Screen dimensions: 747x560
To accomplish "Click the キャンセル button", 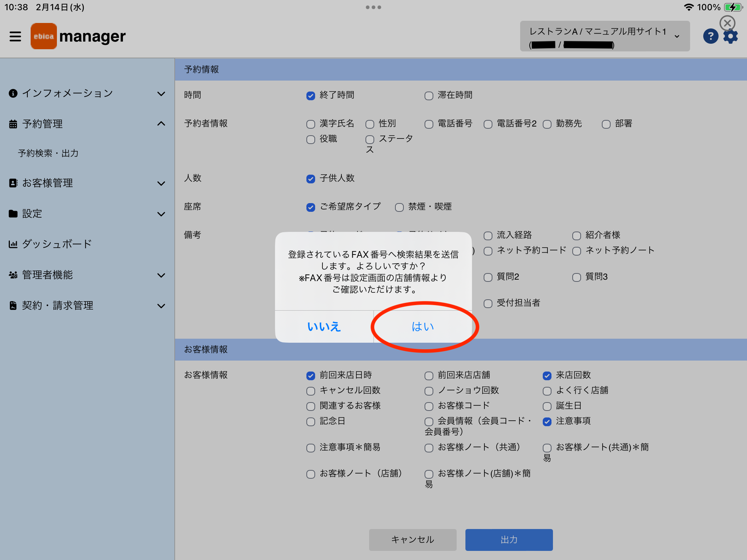I will [x=413, y=540].
